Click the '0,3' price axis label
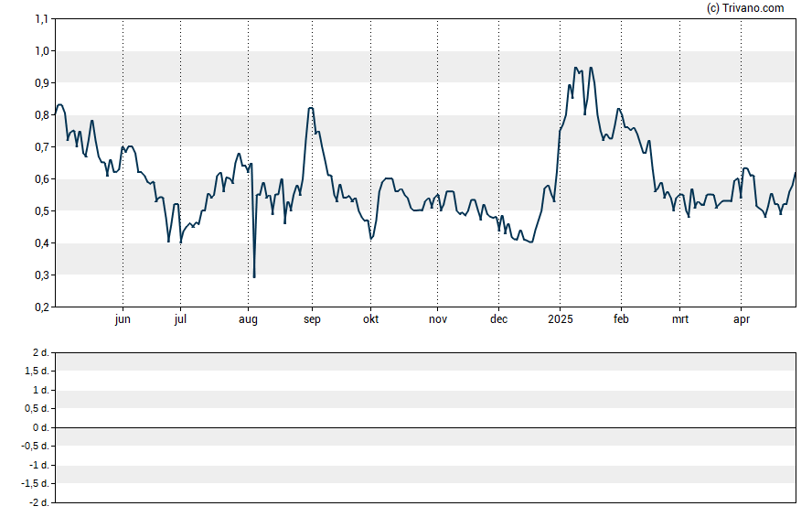 pyautogui.click(x=42, y=275)
